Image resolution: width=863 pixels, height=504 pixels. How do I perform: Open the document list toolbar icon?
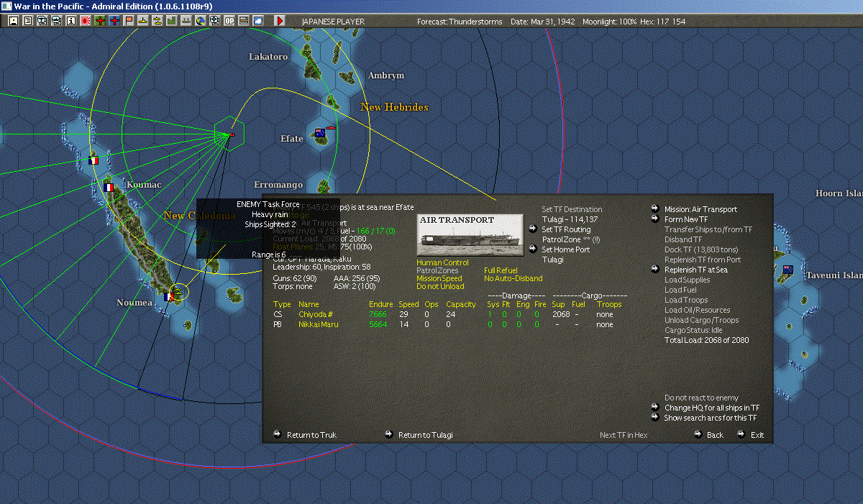[28, 21]
